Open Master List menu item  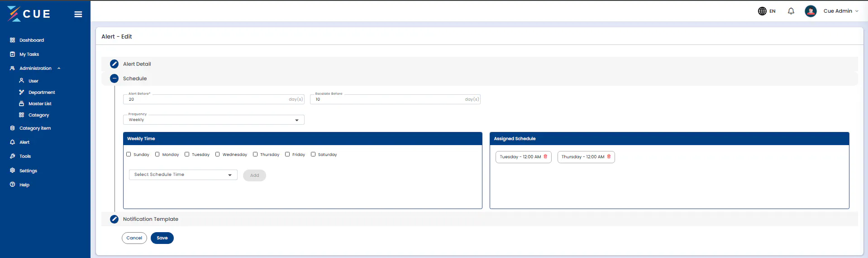pyautogui.click(x=40, y=104)
